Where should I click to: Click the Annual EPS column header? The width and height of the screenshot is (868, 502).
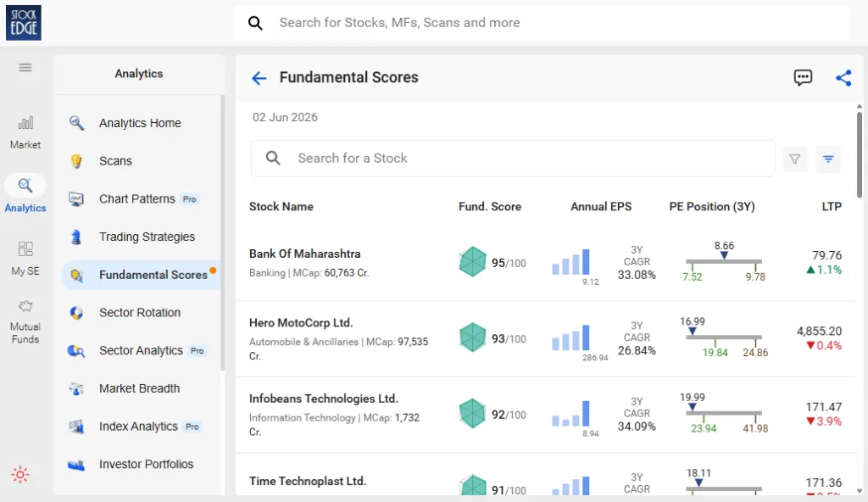point(601,207)
